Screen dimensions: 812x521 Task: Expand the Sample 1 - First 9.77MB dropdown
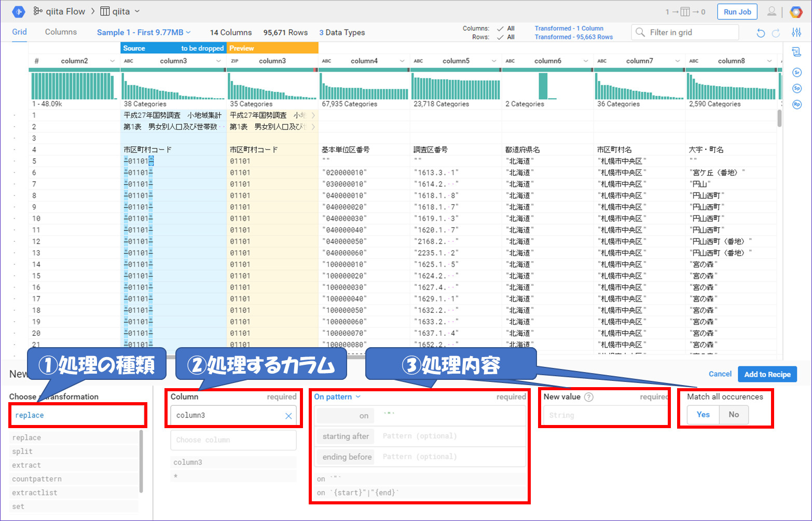[x=144, y=32]
